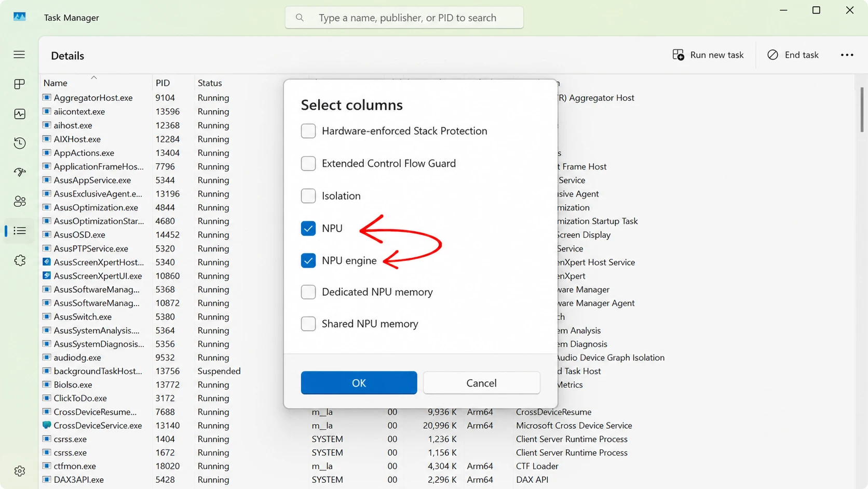The image size is (868, 489).
Task: Check Dedicated NPU memory checkbox
Action: point(308,292)
